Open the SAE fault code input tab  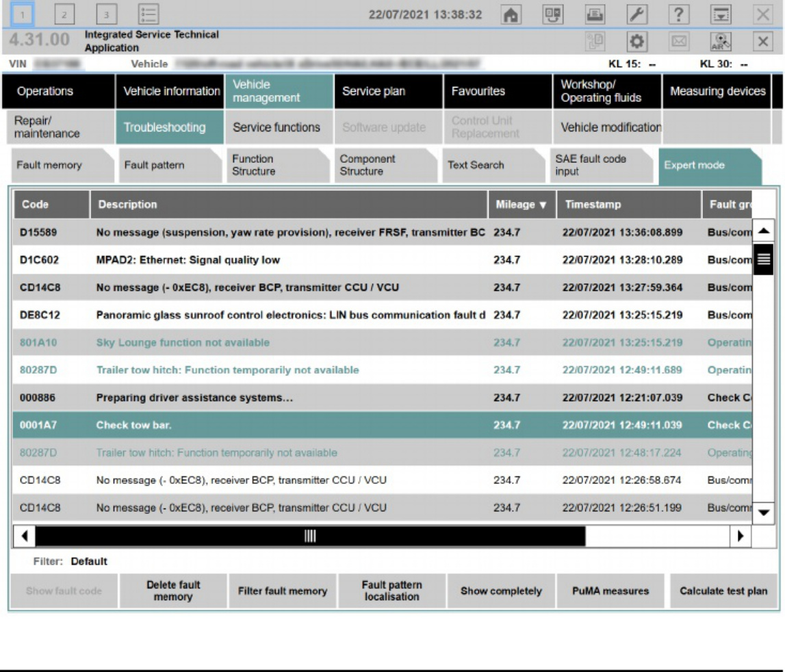(602, 165)
